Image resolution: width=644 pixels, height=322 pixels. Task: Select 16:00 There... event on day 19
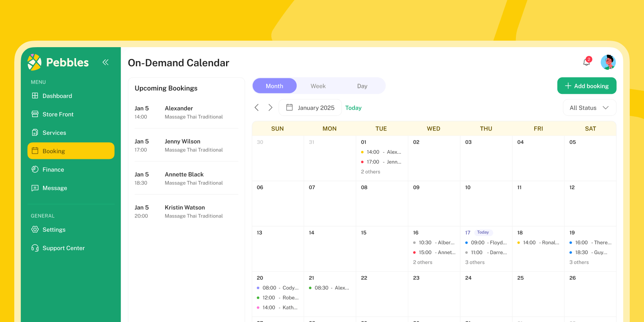coord(590,243)
